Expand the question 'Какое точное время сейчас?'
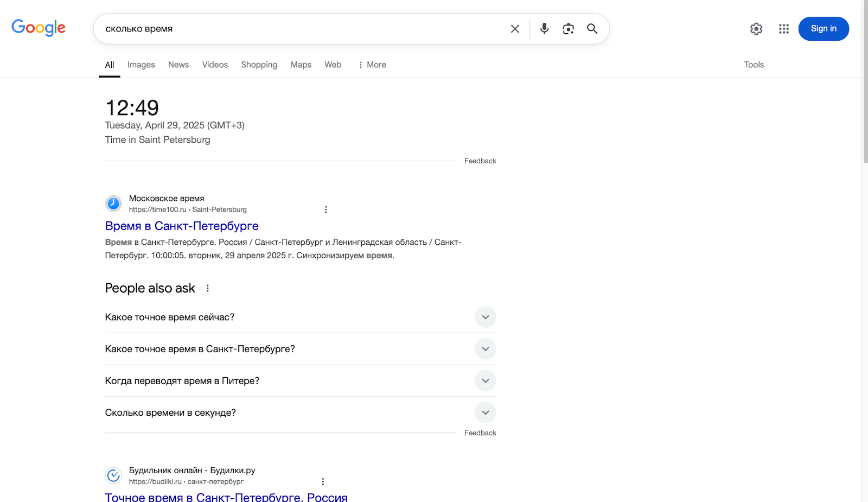 point(486,317)
